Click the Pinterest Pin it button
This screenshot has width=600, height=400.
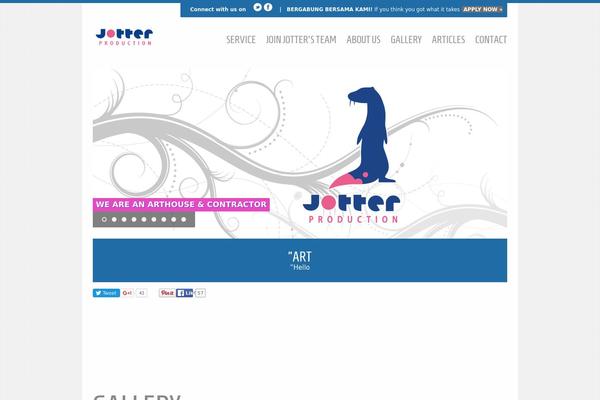167,293
